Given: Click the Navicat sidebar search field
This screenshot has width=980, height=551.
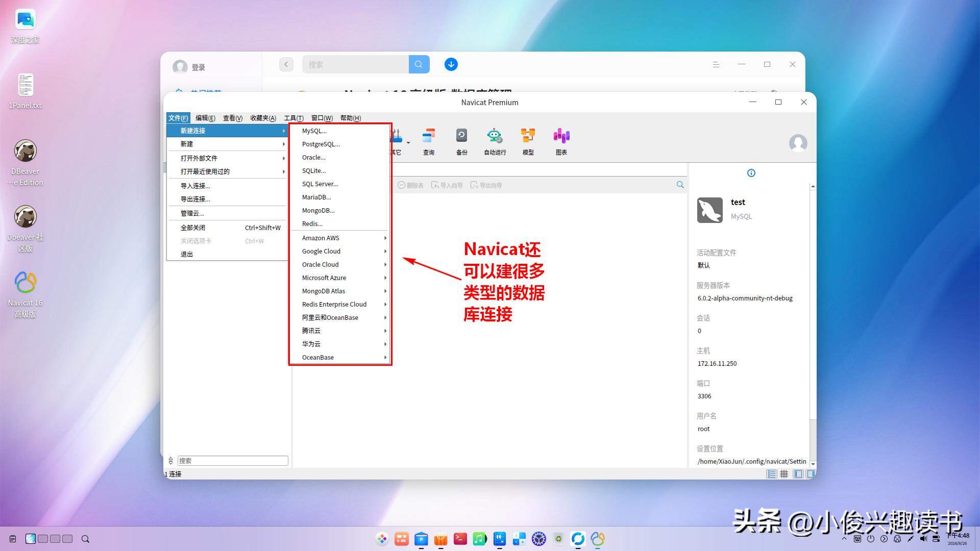Looking at the screenshot, I should (x=233, y=461).
